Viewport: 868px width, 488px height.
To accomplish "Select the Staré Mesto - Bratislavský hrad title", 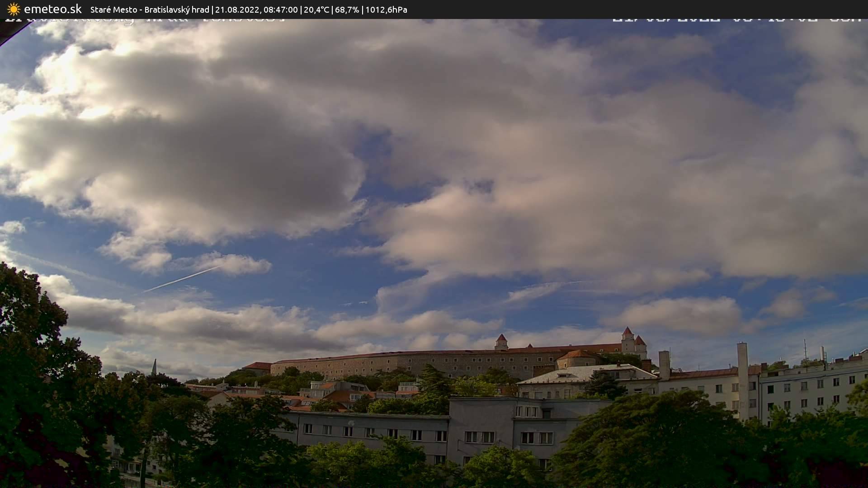I will coord(150,9).
